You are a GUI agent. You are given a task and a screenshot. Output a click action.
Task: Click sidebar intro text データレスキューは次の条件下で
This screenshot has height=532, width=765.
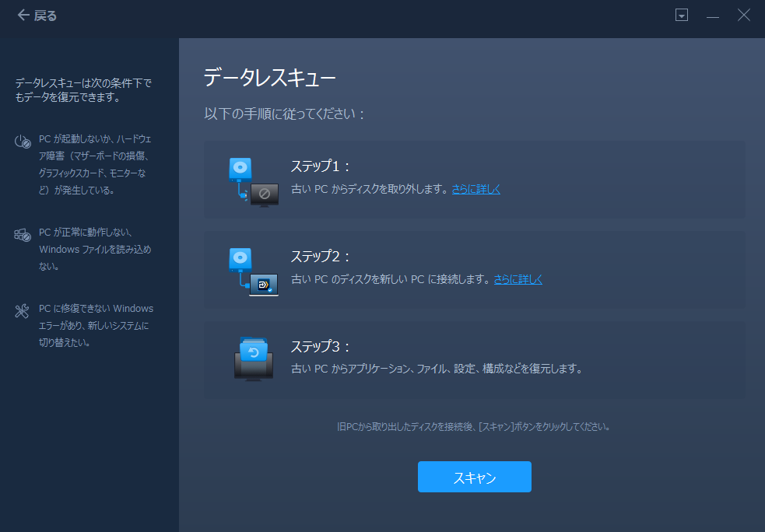(x=83, y=90)
